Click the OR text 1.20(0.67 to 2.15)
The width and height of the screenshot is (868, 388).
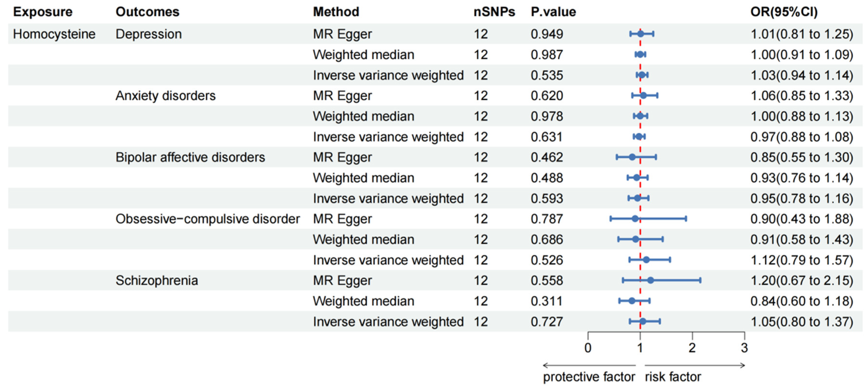point(802,280)
